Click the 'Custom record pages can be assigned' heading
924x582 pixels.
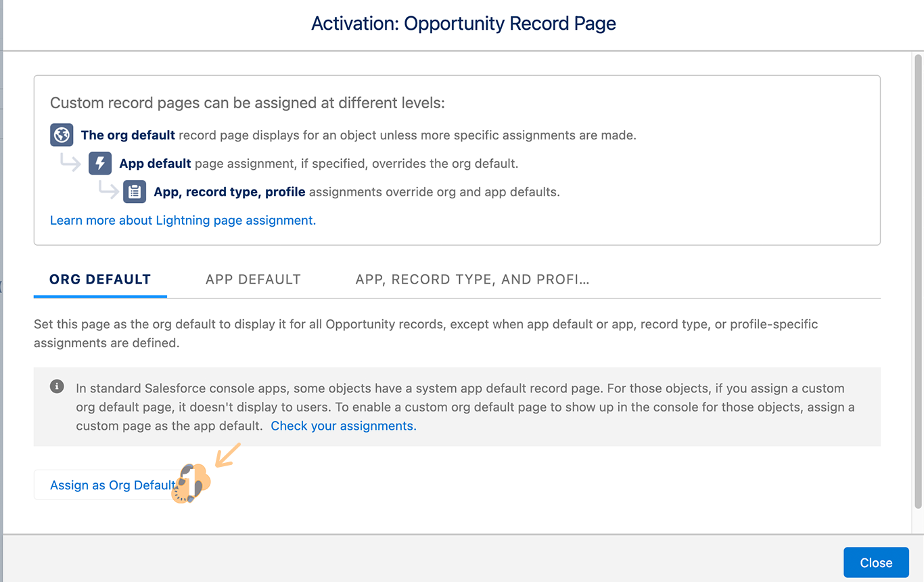click(x=248, y=103)
